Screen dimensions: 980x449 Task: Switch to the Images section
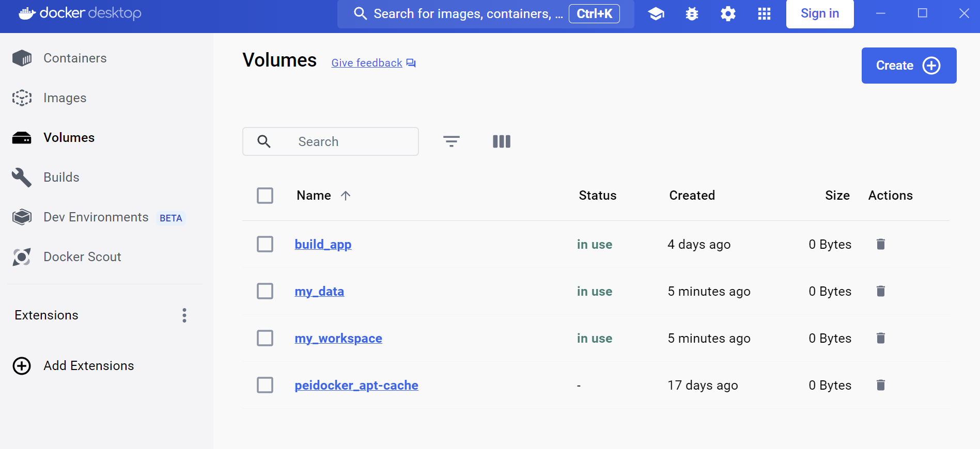click(x=65, y=98)
